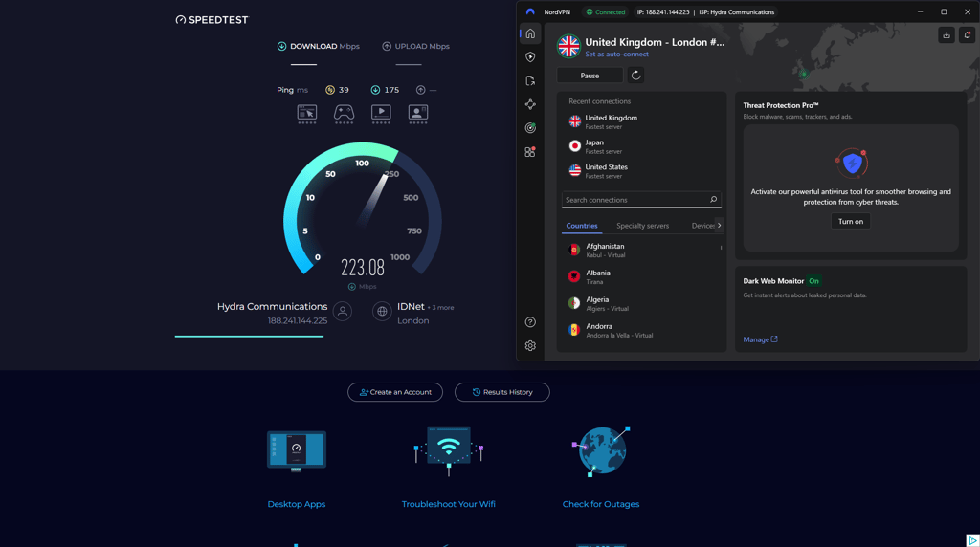Open the NordVPN Home sidebar icon

pyautogui.click(x=530, y=33)
